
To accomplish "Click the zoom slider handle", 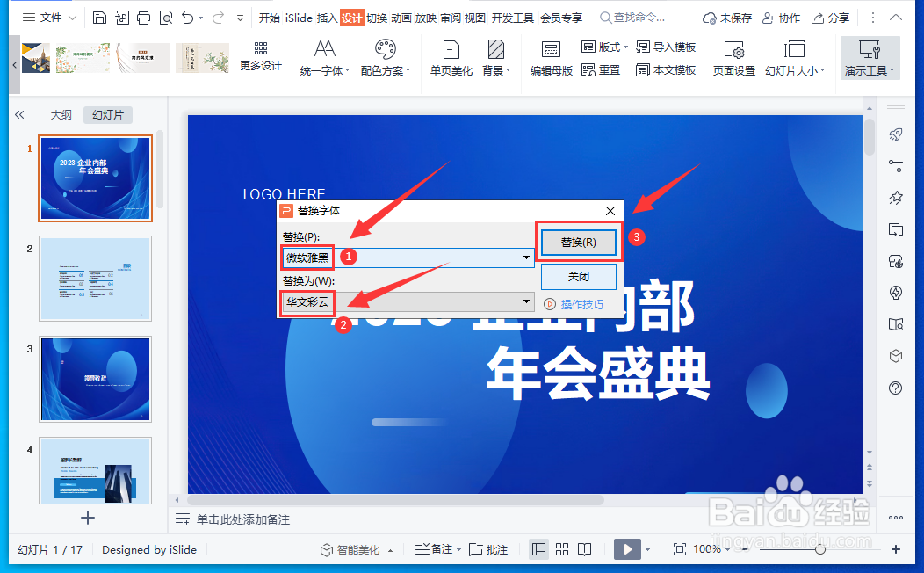I will [x=819, y=549].
